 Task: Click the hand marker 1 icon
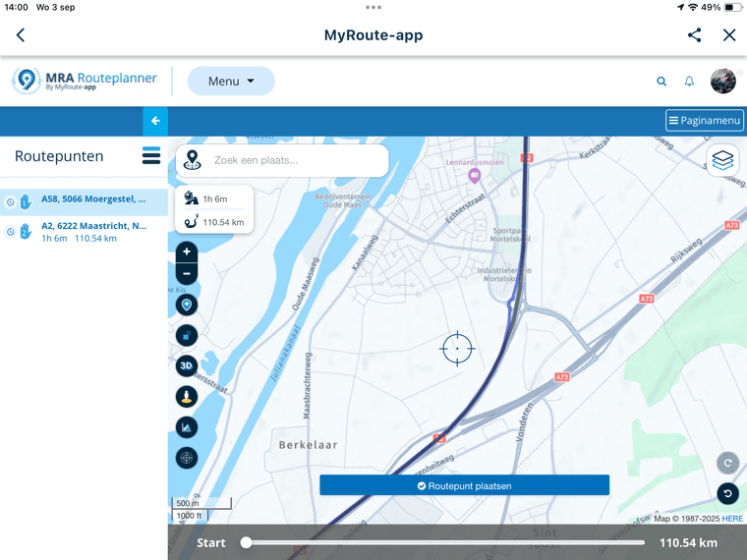26,201
